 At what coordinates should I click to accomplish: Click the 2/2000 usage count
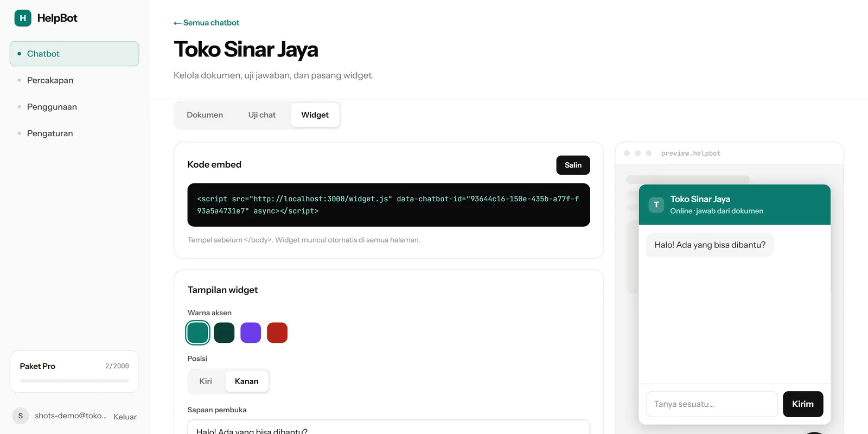[117, 366]
